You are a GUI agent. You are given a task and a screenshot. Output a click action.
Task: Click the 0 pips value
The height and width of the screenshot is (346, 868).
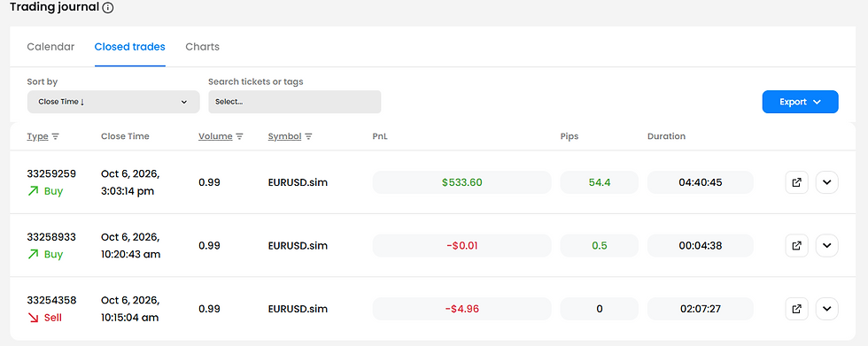(x=600, y=309)
